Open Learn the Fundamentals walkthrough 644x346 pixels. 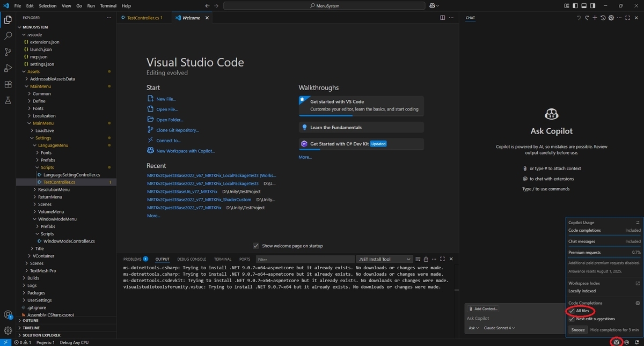pyautogui.click(x=361, y=128)
